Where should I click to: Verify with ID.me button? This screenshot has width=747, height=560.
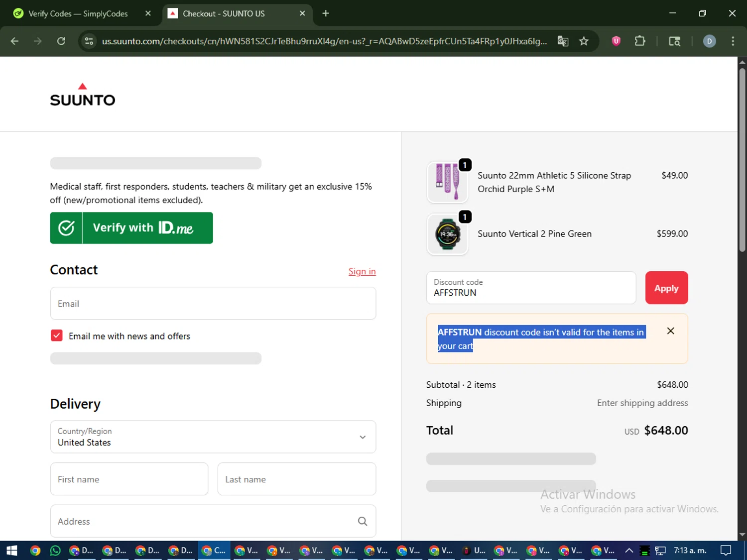[x=131, y=228]
